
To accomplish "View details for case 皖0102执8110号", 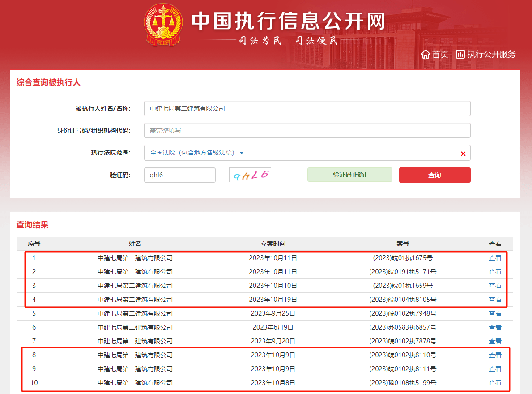I will pyautogui.click(x=495, y=355).
